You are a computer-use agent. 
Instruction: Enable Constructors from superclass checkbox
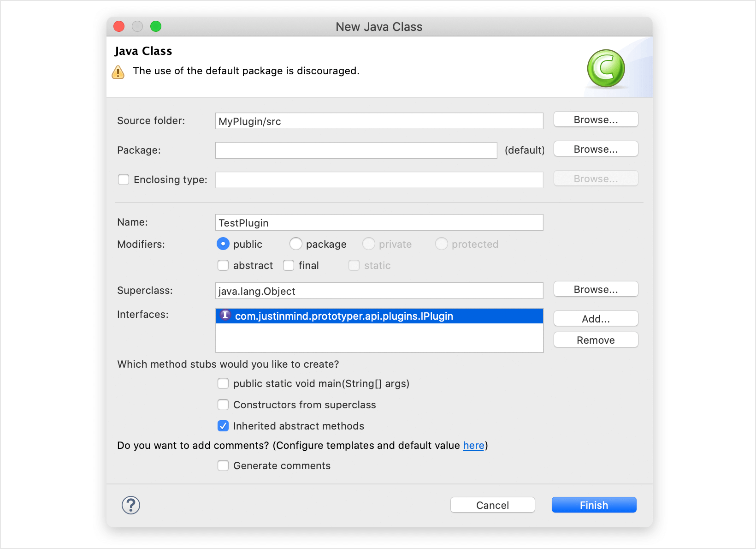tap(223, 405)
